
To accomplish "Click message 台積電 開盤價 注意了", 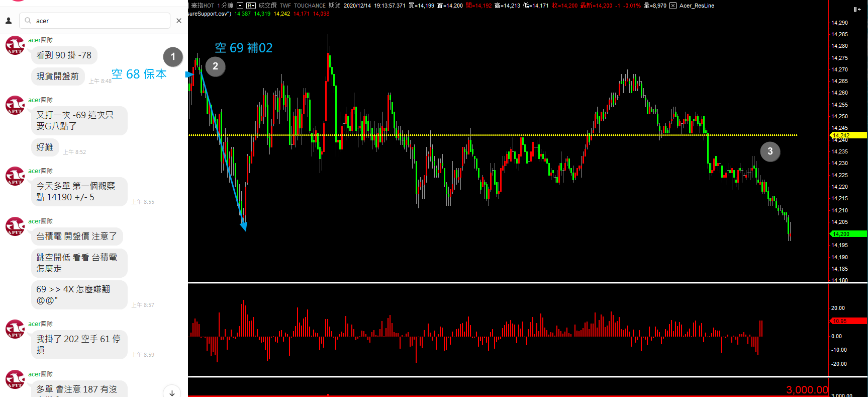I will [x=77, y=236].
